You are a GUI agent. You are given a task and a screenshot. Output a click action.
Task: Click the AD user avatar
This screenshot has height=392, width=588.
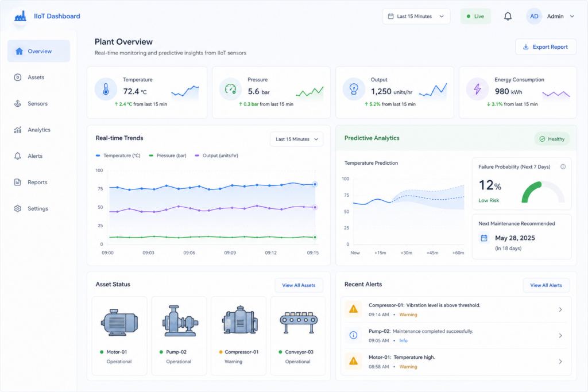click(534, 16)
